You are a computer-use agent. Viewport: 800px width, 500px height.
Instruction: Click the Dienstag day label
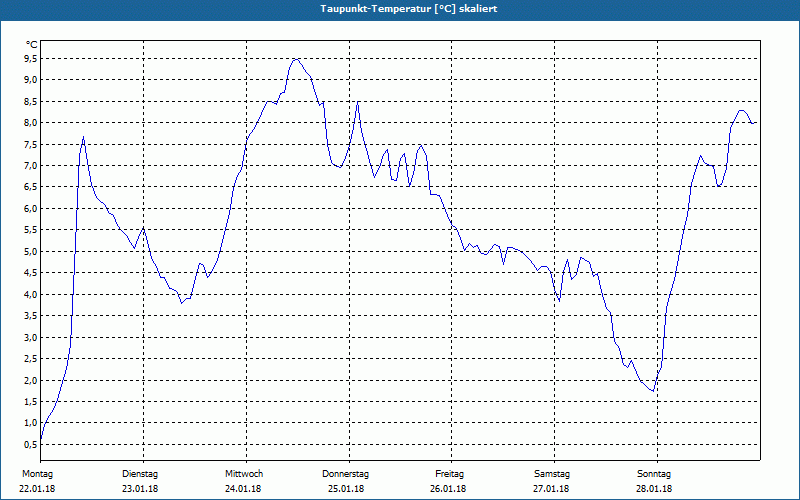140,474
